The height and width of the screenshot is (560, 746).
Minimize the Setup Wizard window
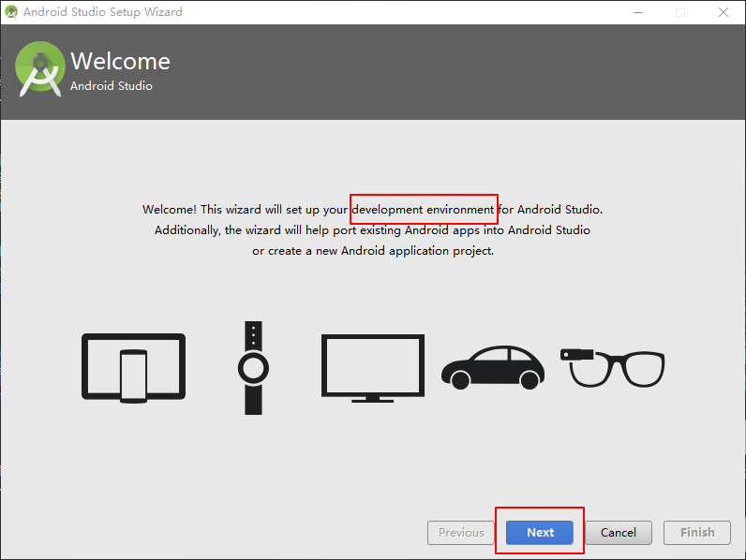click(x=638, y=12)
